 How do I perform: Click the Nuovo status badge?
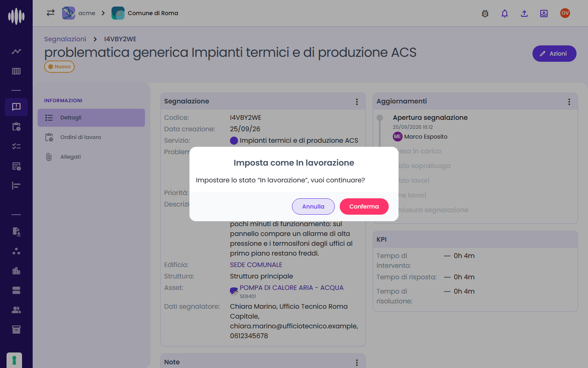(x=59, y=67)
